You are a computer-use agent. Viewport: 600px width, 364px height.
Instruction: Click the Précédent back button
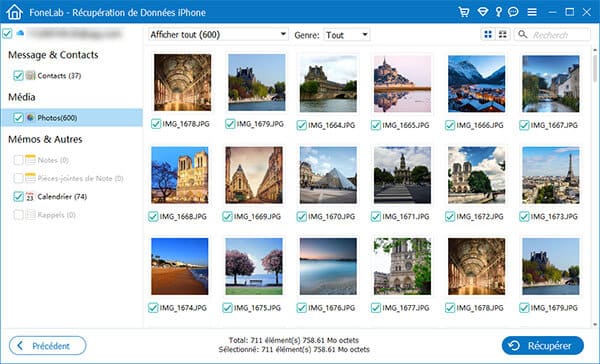click(x=47, y=346)
